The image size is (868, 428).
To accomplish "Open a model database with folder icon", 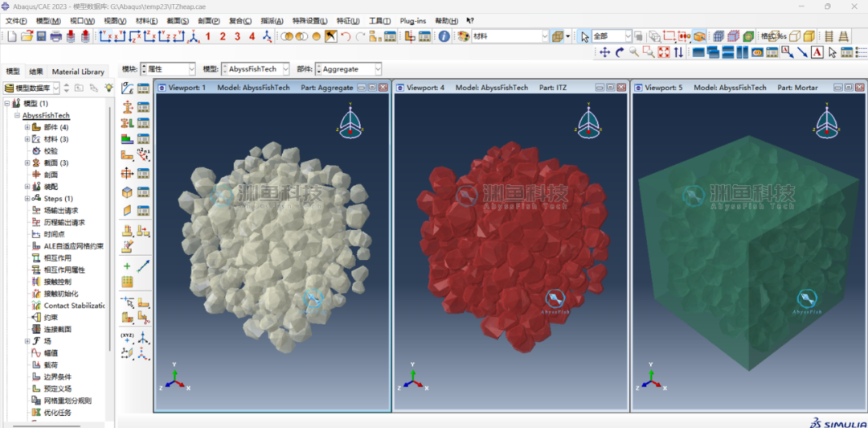I will (27, 36).
